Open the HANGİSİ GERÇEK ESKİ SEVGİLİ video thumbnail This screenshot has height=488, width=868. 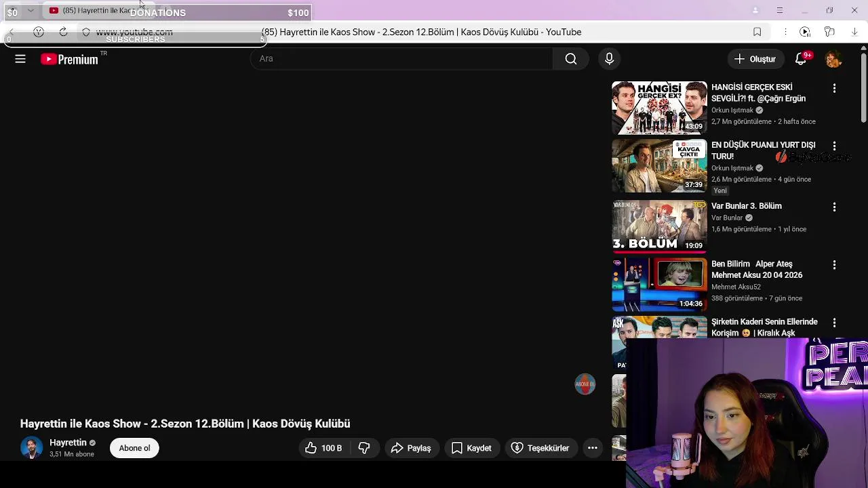[659, 108]
